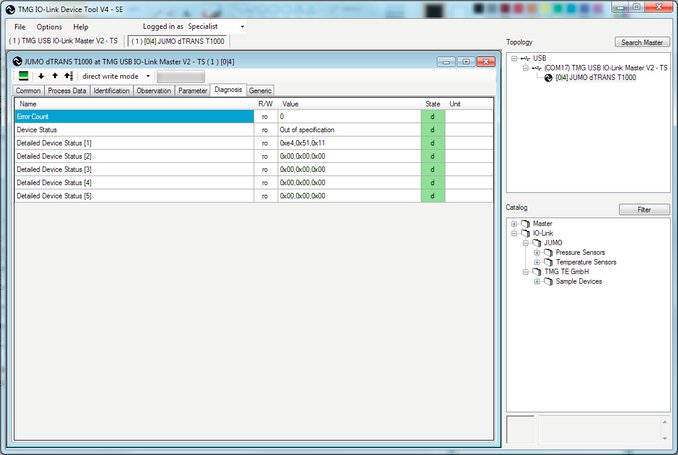Image resolution: width=678 pixels, height=455 pixels.
Task: Switch to the Identification tab
Action: click(112, 90)
